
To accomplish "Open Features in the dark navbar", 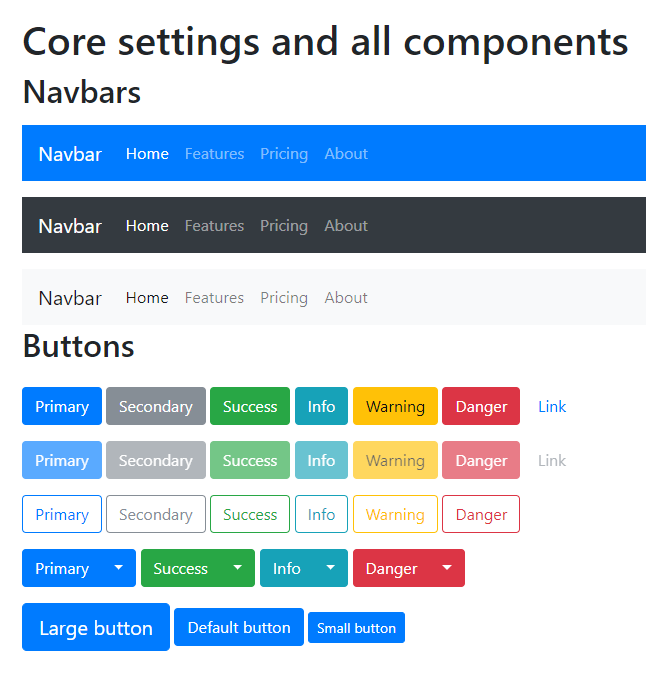I will (214, 225).
